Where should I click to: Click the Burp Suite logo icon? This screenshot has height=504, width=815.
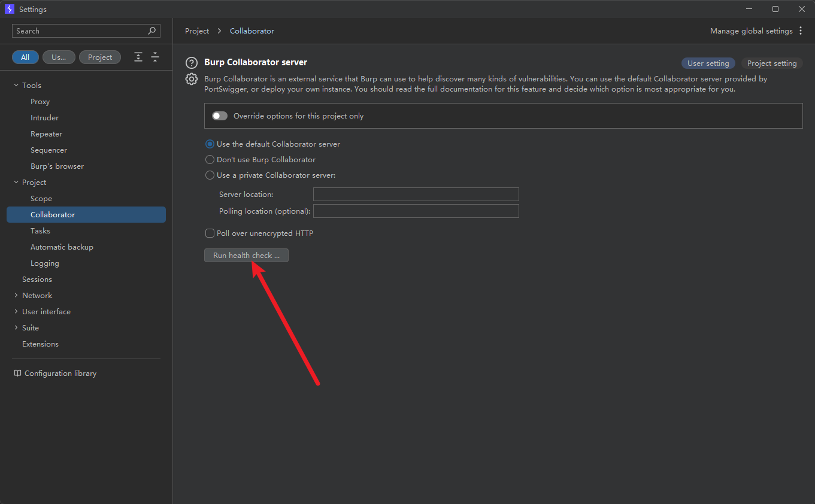(x=9, y=9)
